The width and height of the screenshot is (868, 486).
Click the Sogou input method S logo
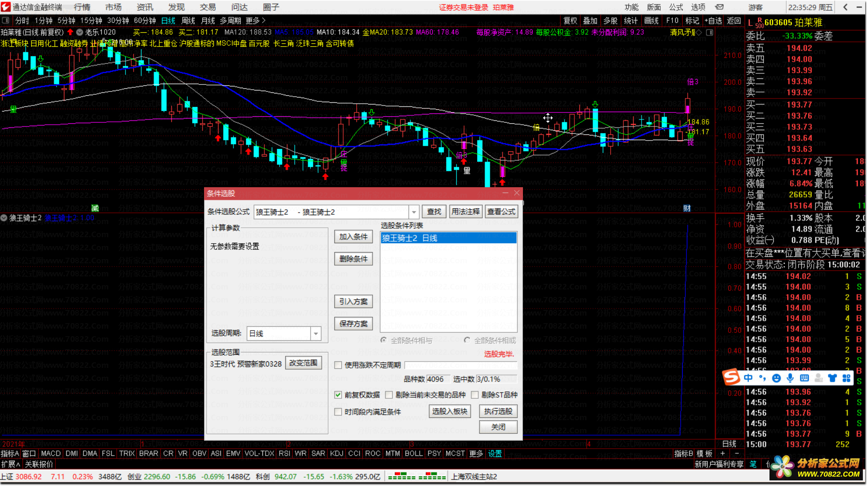(x=731, y=377)
